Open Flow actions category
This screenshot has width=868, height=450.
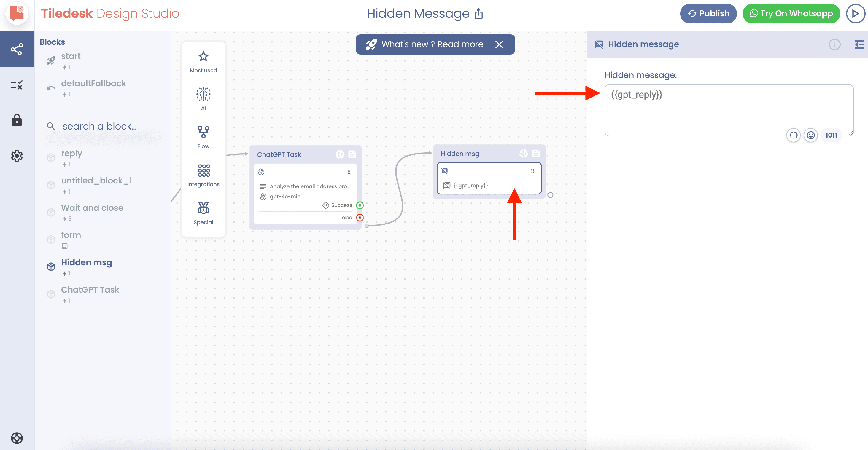tap(203, 137)
